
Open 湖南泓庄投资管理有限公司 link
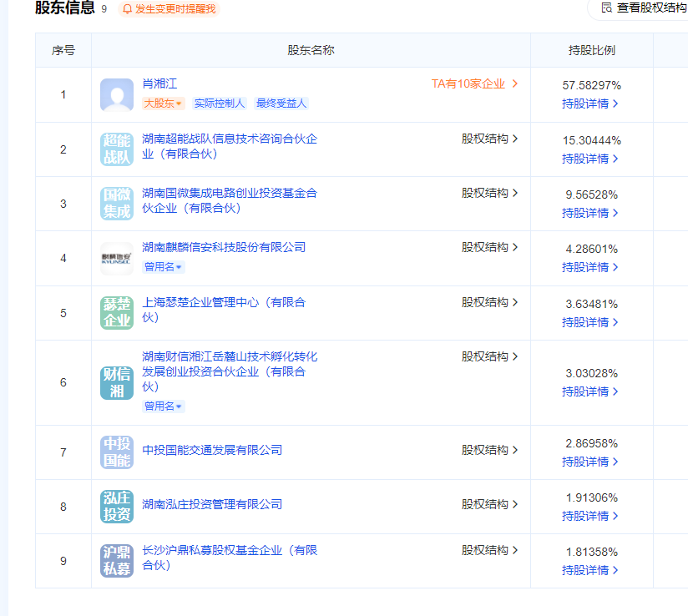pos(212,504)
